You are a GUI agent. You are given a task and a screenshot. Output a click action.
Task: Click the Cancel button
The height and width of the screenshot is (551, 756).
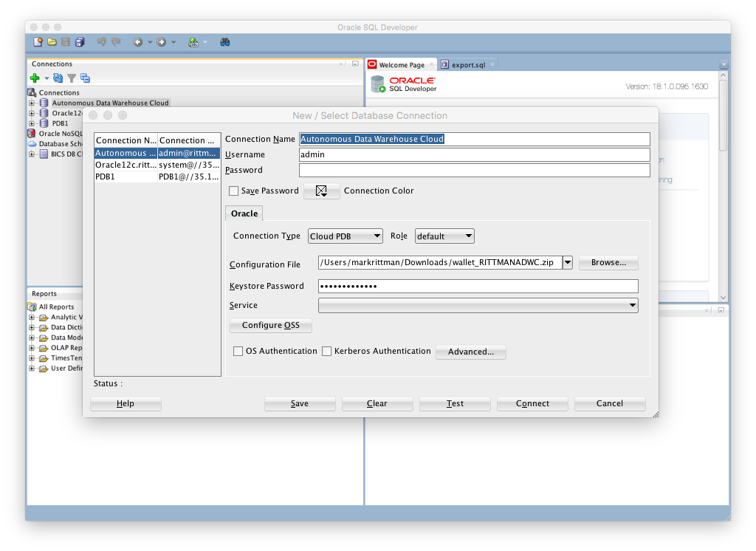tap(610, 403)
